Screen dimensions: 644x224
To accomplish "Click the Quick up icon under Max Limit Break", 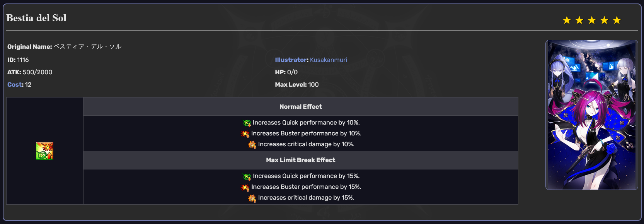I will pos(247,176).
